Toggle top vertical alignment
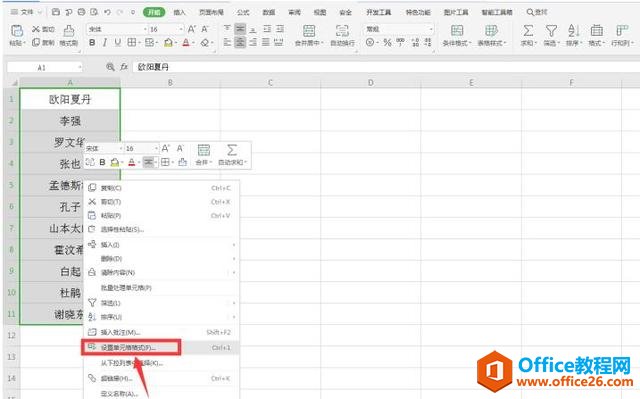Screen dimensions: 640x399 [x=227, y=29]
